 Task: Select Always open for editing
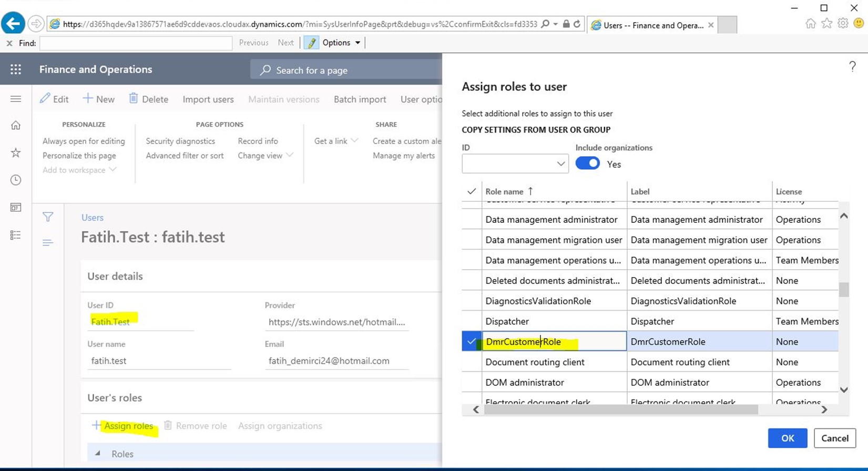[x=84, y=141]
